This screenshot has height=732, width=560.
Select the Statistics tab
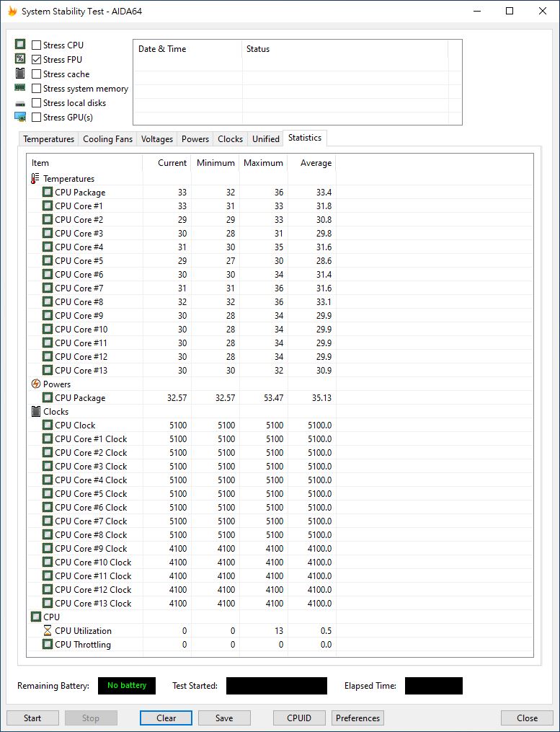305,138
